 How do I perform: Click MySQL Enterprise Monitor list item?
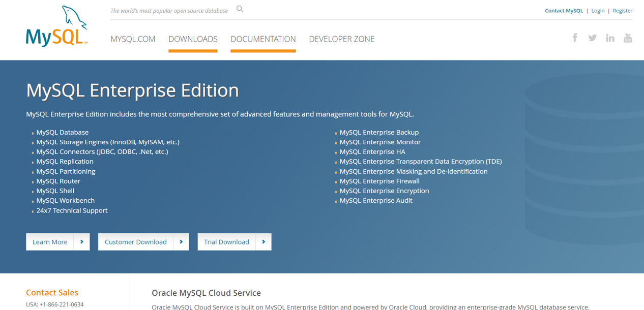click(380, 142)
